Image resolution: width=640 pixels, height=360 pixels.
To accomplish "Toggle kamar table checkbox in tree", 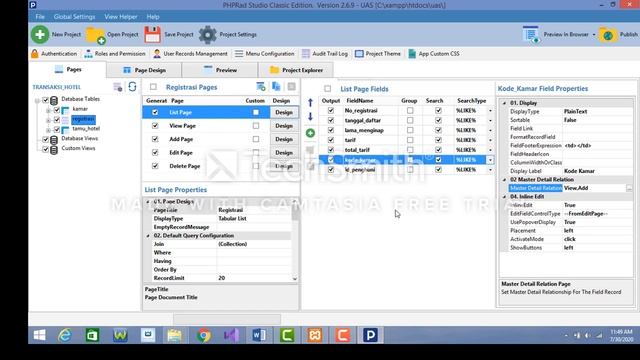I will point(57,109).
